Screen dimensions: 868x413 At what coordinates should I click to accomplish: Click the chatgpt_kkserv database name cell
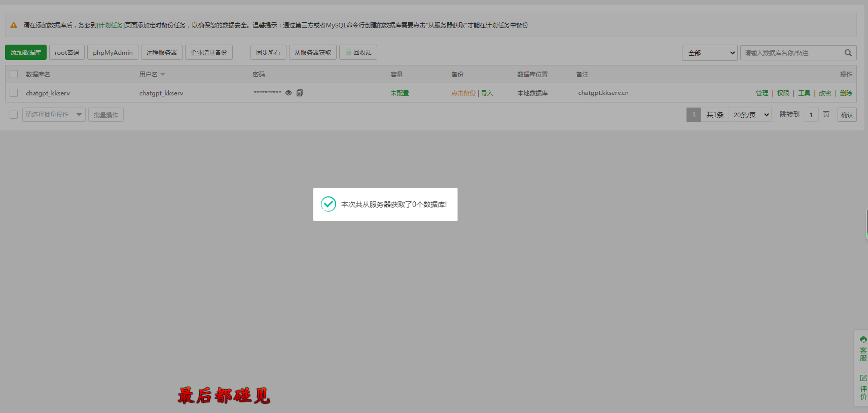[48, 93]
